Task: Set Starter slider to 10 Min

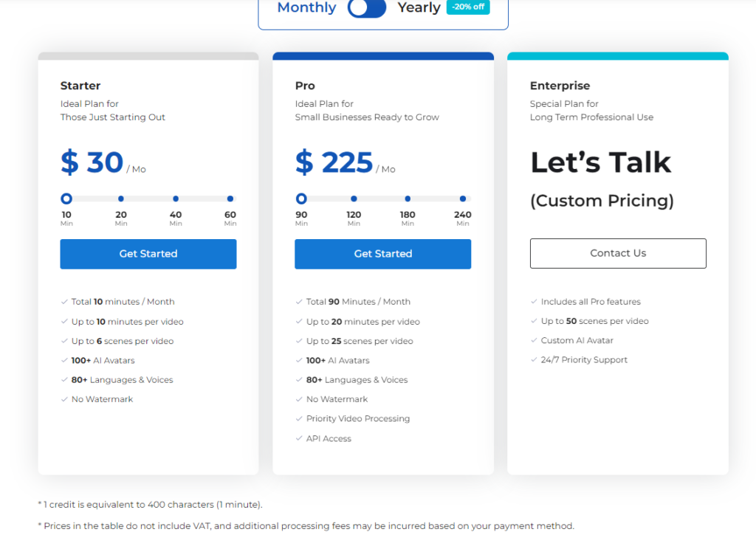Action: pos(66,199)
